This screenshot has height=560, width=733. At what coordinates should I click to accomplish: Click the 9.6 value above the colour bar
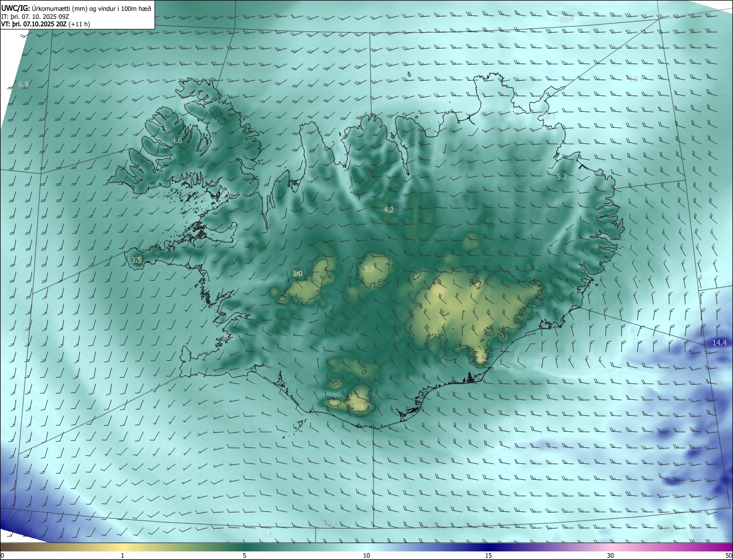(x=267, y=535)
